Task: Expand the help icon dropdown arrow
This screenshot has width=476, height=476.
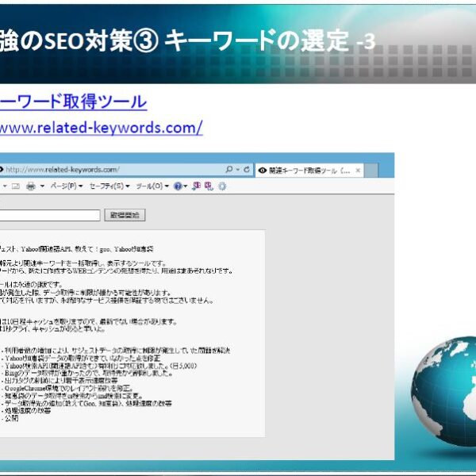Action: (186, 186)
